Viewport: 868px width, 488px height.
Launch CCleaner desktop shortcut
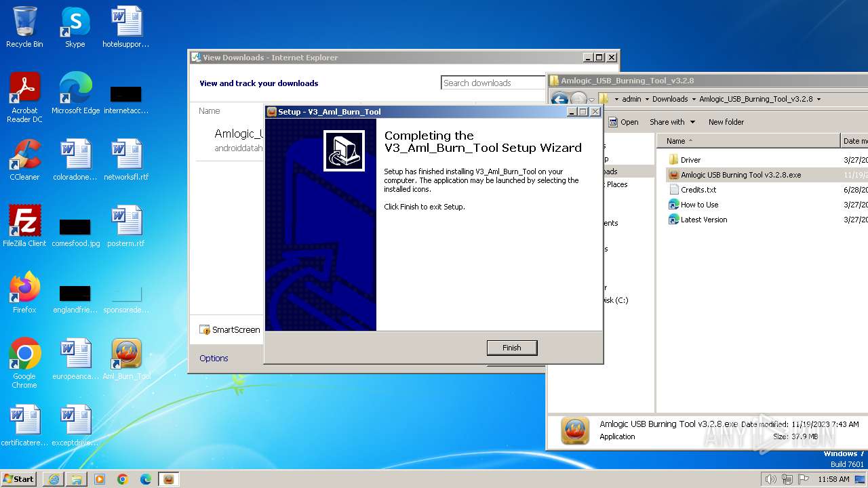[x=24, y=160]
